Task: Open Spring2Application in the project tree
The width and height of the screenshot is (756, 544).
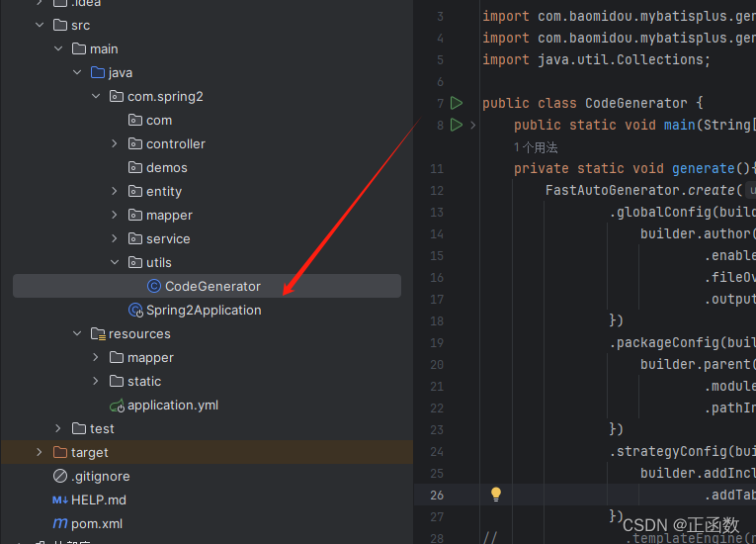Action: click(x=204, y=311)
